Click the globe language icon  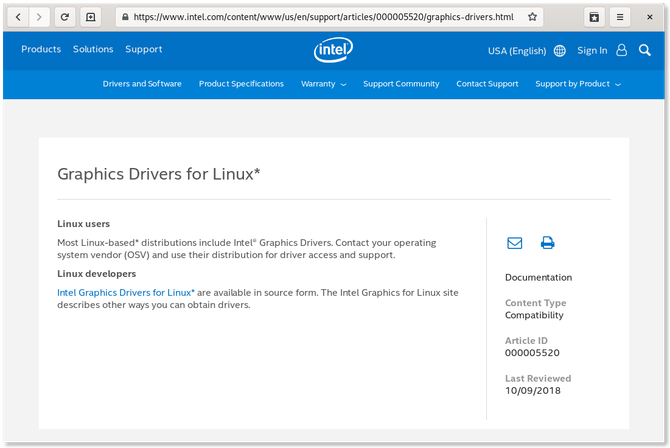click(559, 51)
